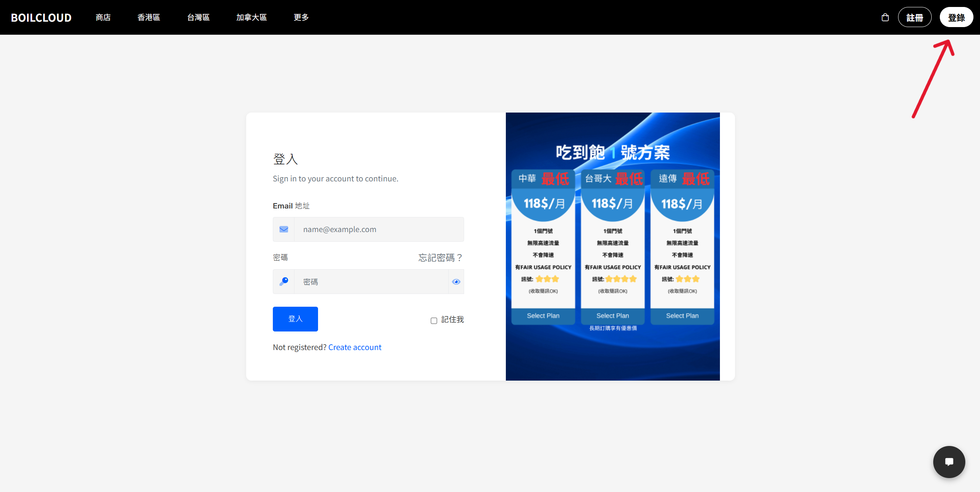The image size is (980, 492).
Task: Follow the Create account link
Action: pyautogui.click(x=355, y=347)
